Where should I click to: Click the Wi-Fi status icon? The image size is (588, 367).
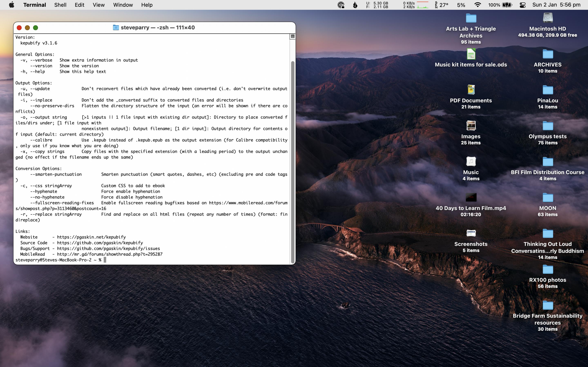(x=478, y=5)
